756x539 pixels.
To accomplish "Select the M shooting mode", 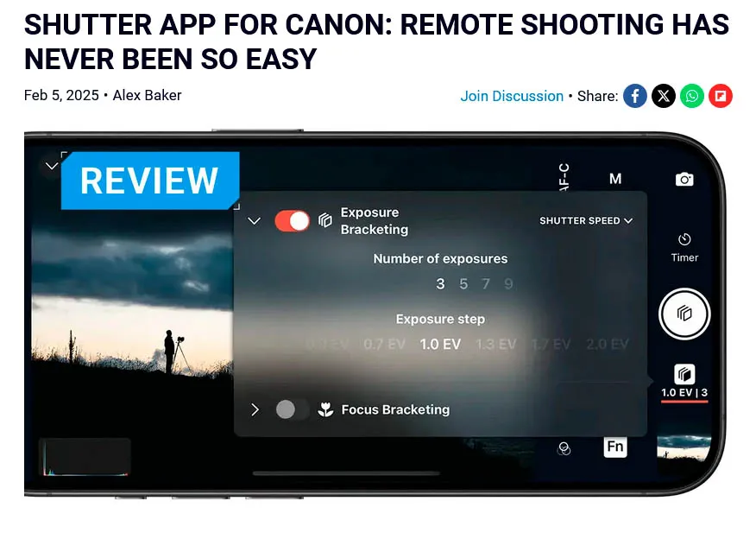I will tap(615, 179).
